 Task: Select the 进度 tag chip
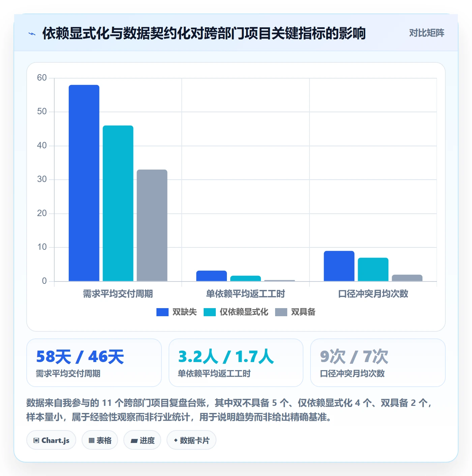point(142,440)
